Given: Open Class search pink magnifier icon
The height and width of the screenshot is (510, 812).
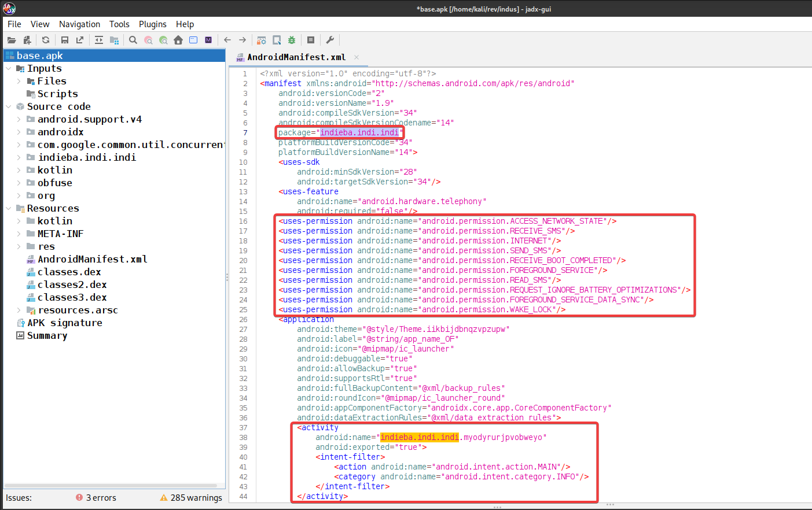Looking at the screenshot, I should (x=148, y=40).
